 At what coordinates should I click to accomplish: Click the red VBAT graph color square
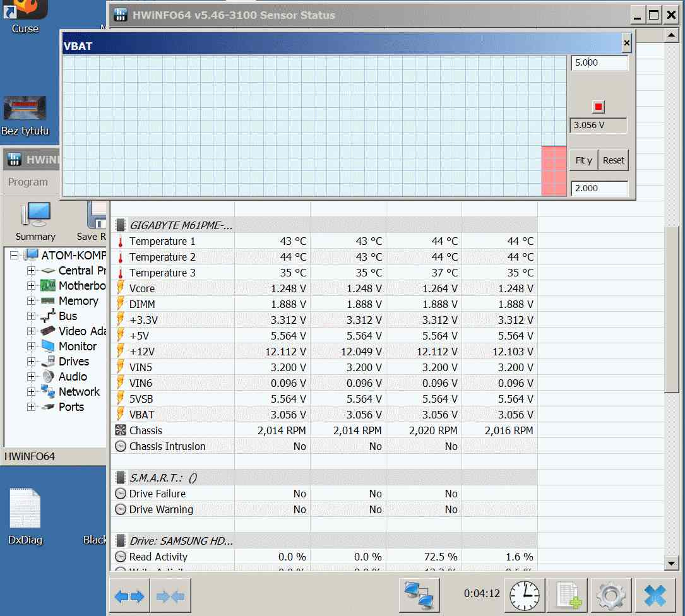click(x=599, y=107)
